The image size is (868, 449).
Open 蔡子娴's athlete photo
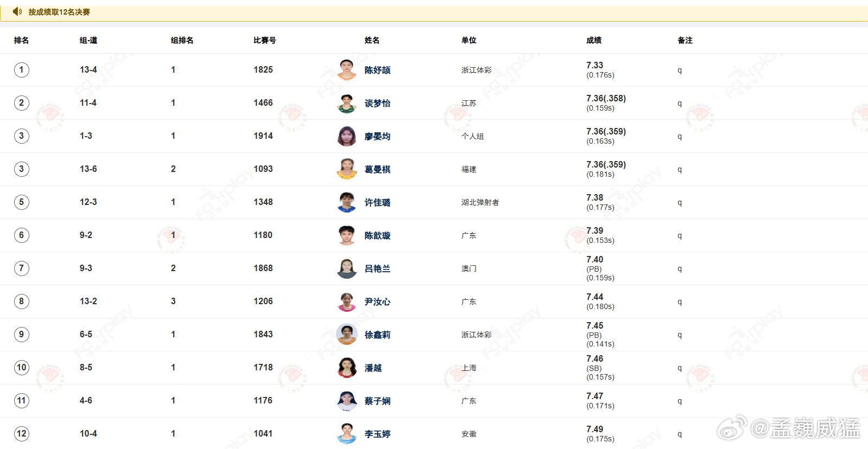point(347,401)
